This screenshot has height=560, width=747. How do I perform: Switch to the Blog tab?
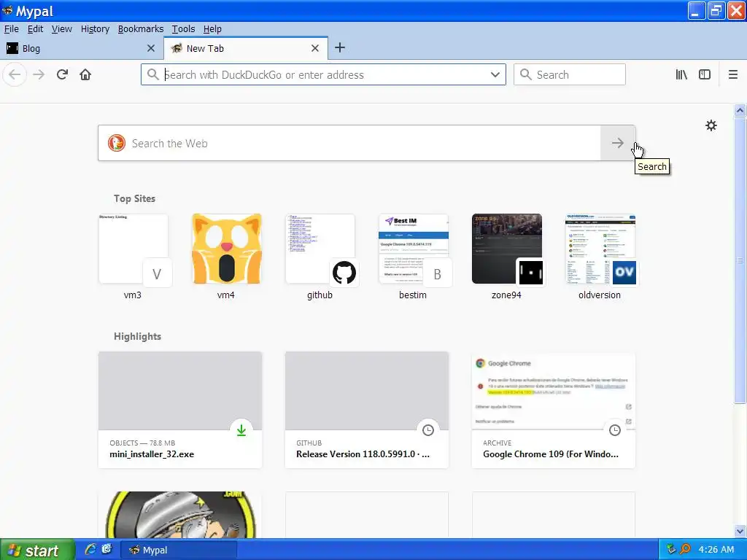tap(81, 48)
